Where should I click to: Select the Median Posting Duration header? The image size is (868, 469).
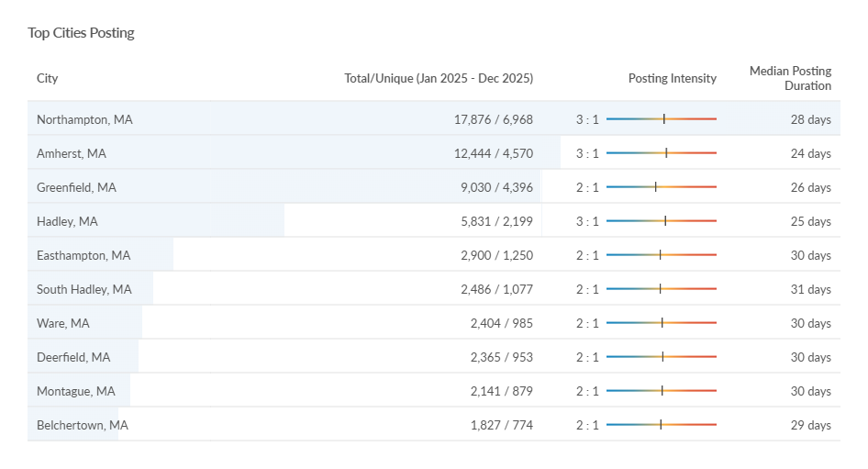point(790,78)
